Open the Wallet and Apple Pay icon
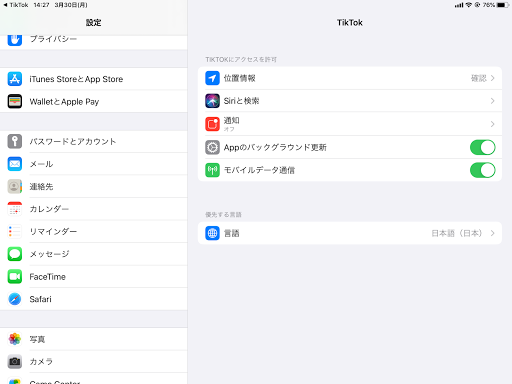Screen dimensions: 512x384 click(15, 101)
